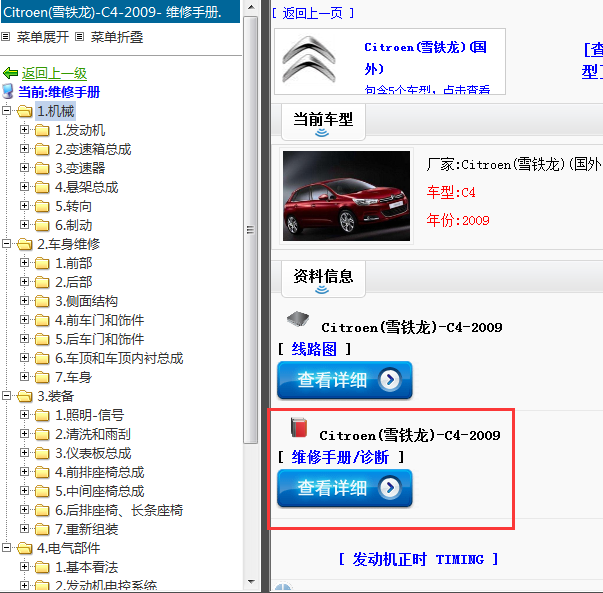Select the 4.前排座椅总成 tree item

tap(99, 472)
